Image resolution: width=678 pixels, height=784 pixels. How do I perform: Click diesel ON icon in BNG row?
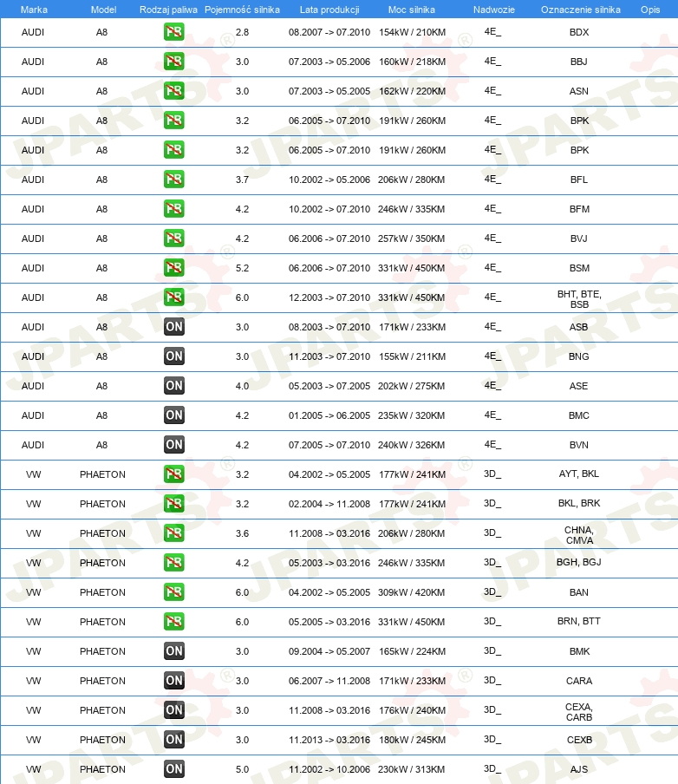(174, 356)
